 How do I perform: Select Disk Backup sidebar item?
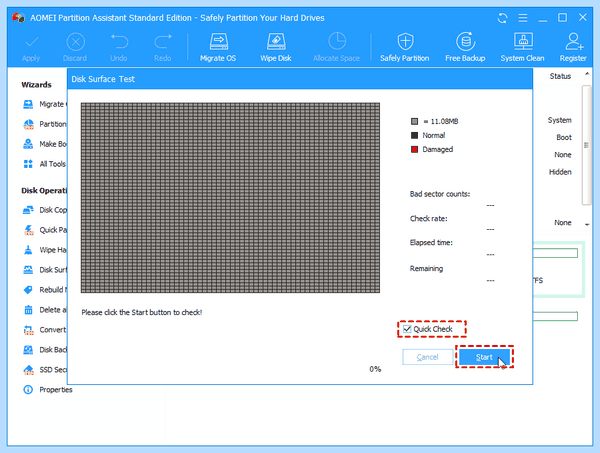pyautogui.click(x=45, y=349)
